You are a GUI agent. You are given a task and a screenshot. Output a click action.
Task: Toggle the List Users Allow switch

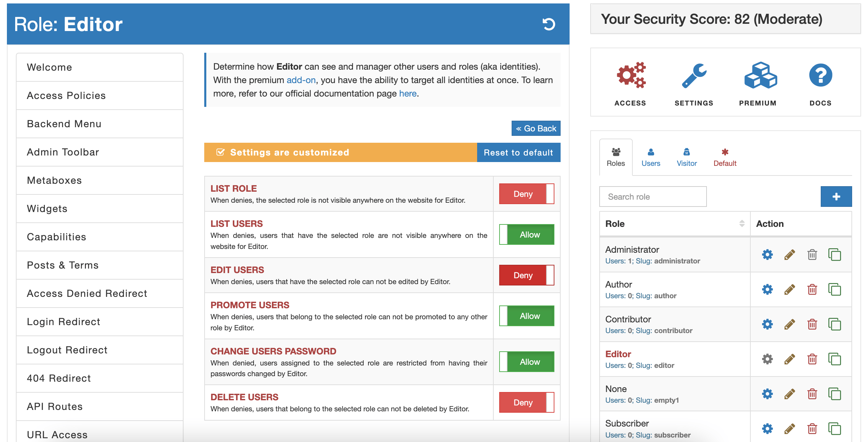[x=526, y=234]
